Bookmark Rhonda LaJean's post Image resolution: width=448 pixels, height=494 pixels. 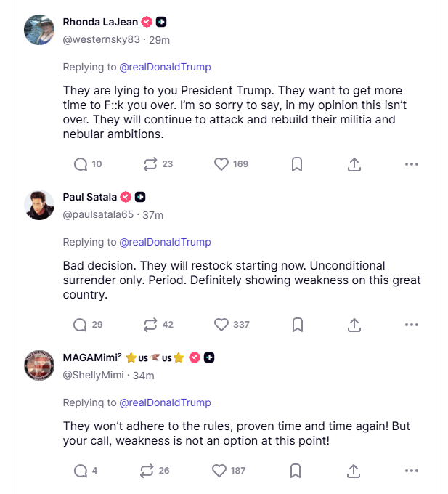click(x=297, y=164)
